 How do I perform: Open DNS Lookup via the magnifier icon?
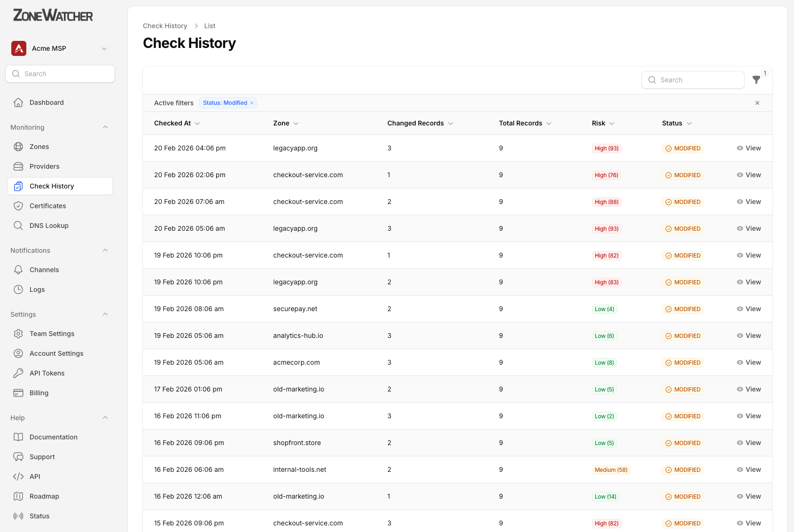(18, 225)
